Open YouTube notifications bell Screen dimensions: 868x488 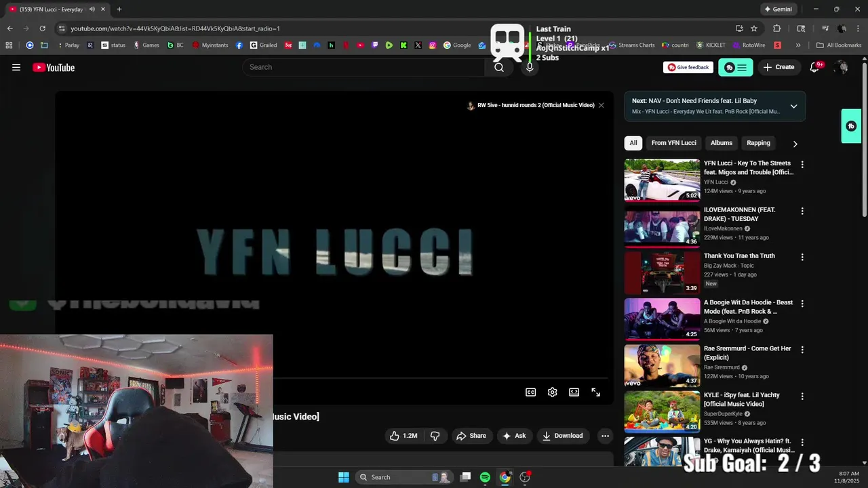point(815,67)
